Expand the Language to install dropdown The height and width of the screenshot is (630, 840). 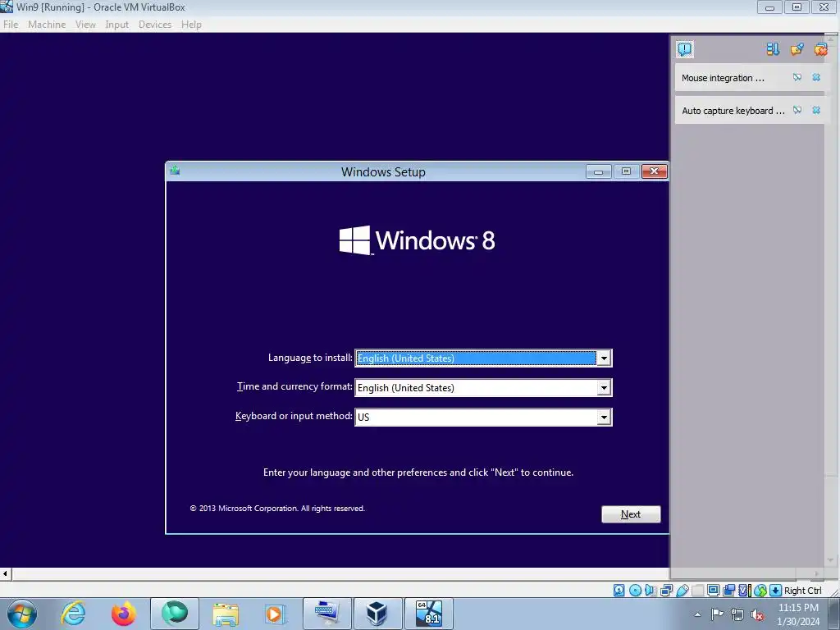click(x=604, y=358)
